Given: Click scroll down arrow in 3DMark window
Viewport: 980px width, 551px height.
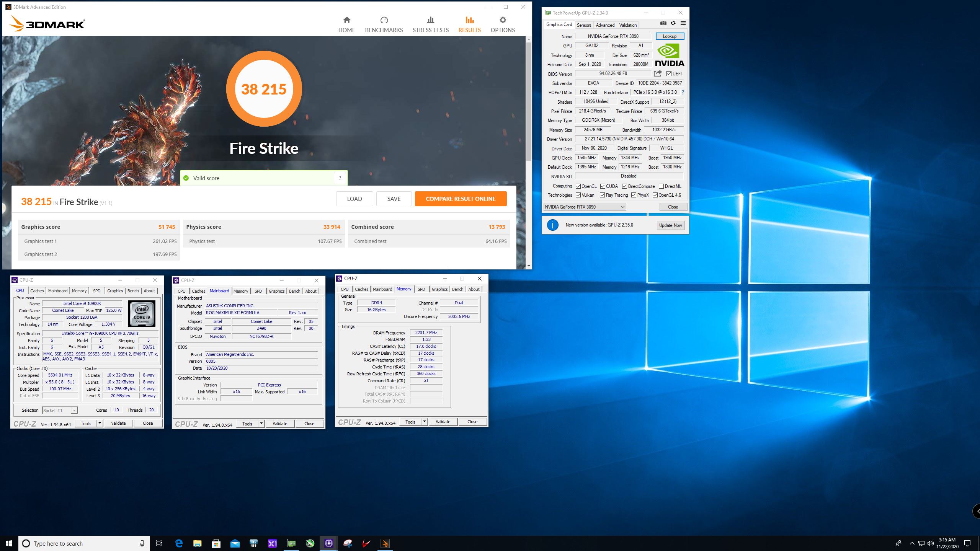Looking at the screenshot, I should click(529, 266).
